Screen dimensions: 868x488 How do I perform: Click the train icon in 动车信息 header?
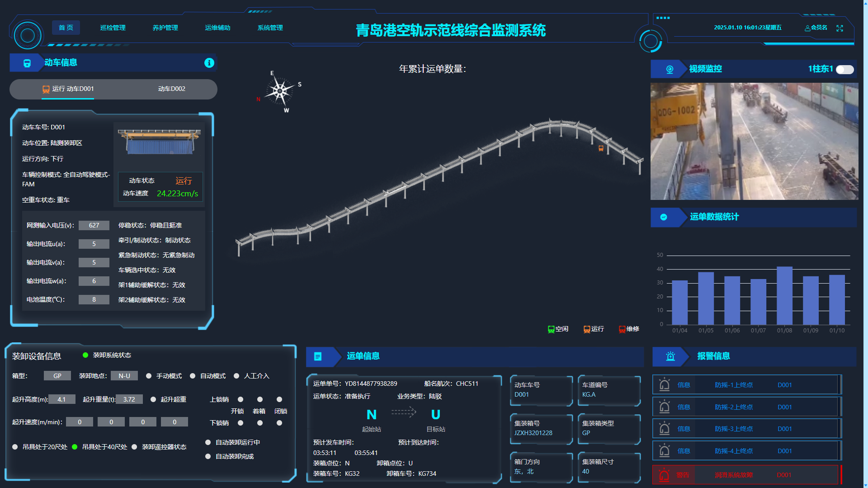pos(27,63)
